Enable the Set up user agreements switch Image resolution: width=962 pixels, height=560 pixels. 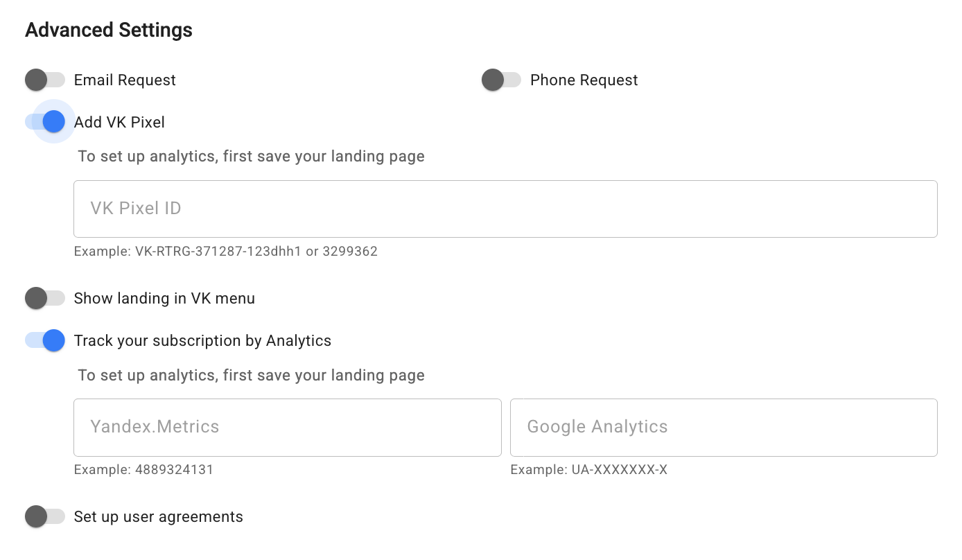[44, 517]
